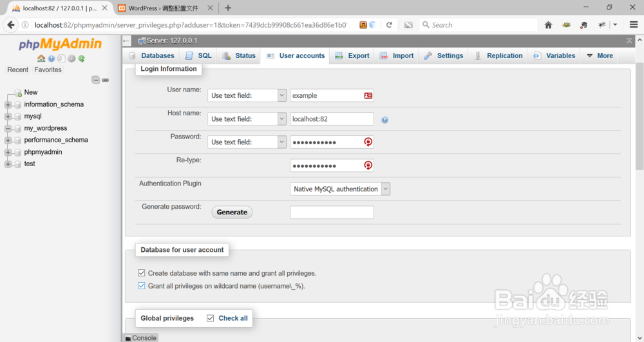This screenshot has width=644, height=342.
Task: Click the Check all link
Action: point(233,318)
